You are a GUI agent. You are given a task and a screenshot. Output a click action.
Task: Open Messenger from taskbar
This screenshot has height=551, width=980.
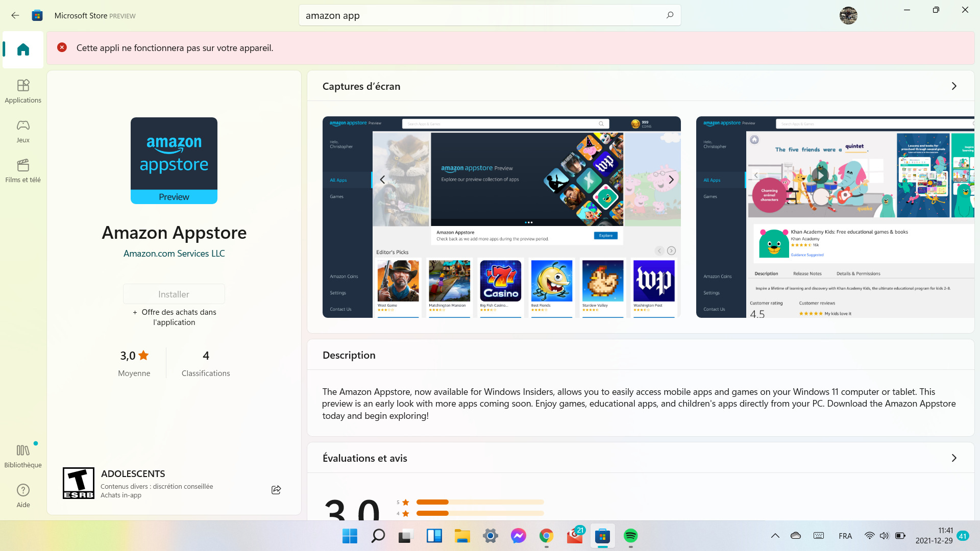click(x=518, y=536)
